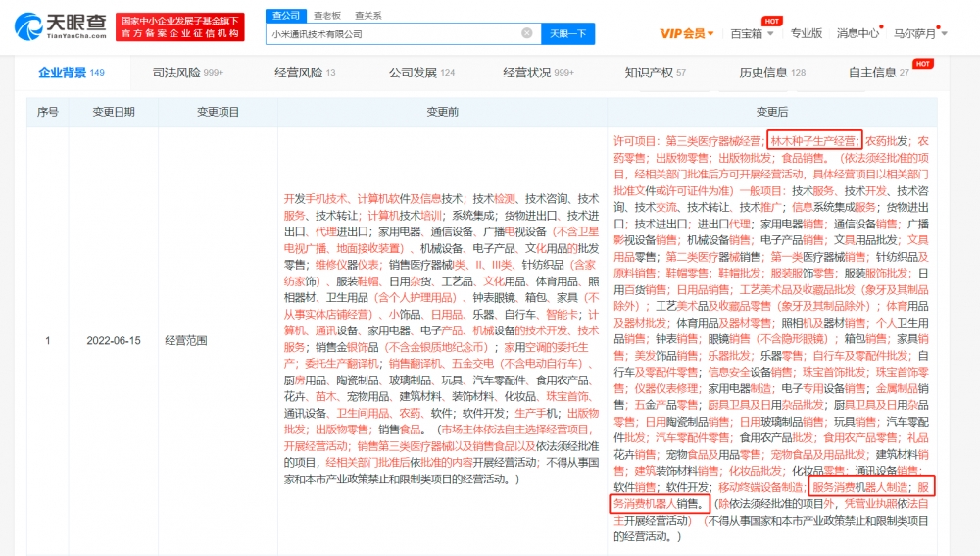Image resolution: width=980 pixels, height=556 pixels.
Task: Click the highlighted 服务消费机器人制造 text
Action: (860, 487)
